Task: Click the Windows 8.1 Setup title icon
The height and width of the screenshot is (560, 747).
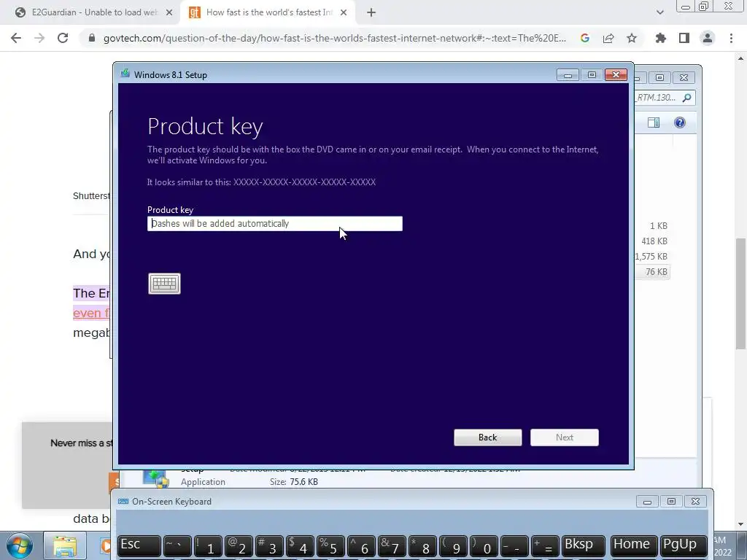Action: point(125,74)
